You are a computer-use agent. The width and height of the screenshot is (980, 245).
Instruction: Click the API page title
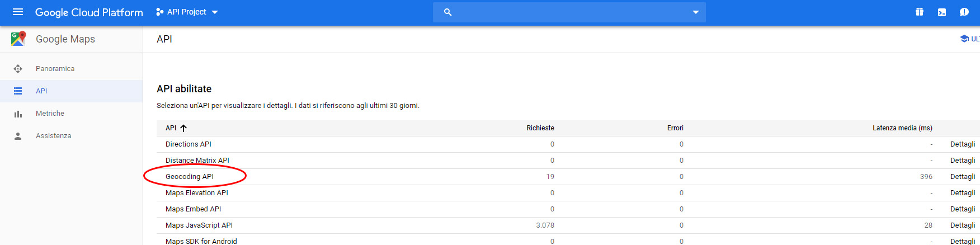point(164,39)
